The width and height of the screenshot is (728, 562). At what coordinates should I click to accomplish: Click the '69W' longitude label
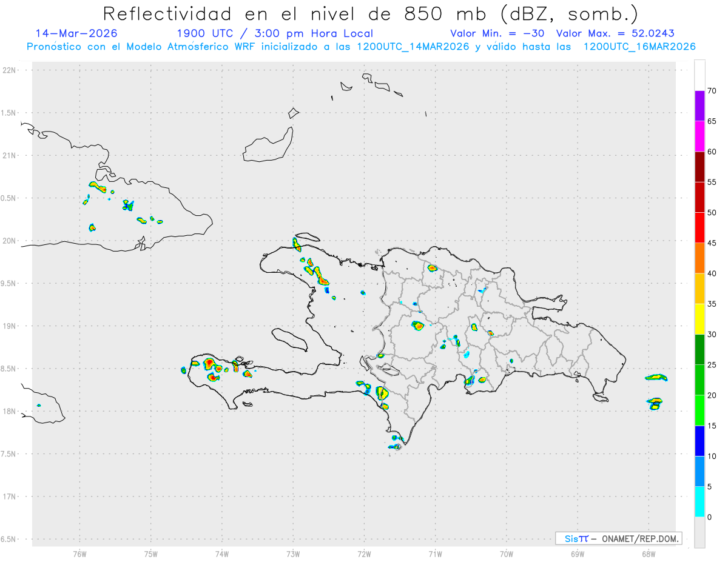coord(577,554)
